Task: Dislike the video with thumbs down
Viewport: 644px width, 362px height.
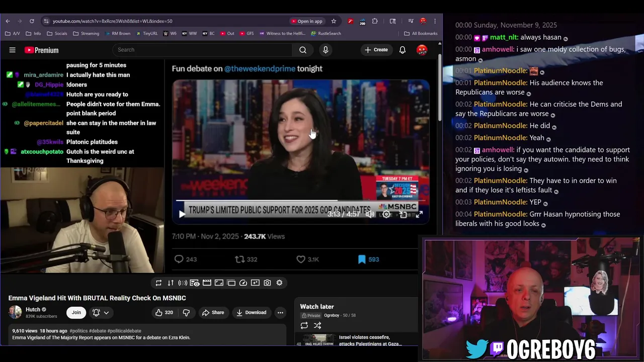Action: coord(186,313)
